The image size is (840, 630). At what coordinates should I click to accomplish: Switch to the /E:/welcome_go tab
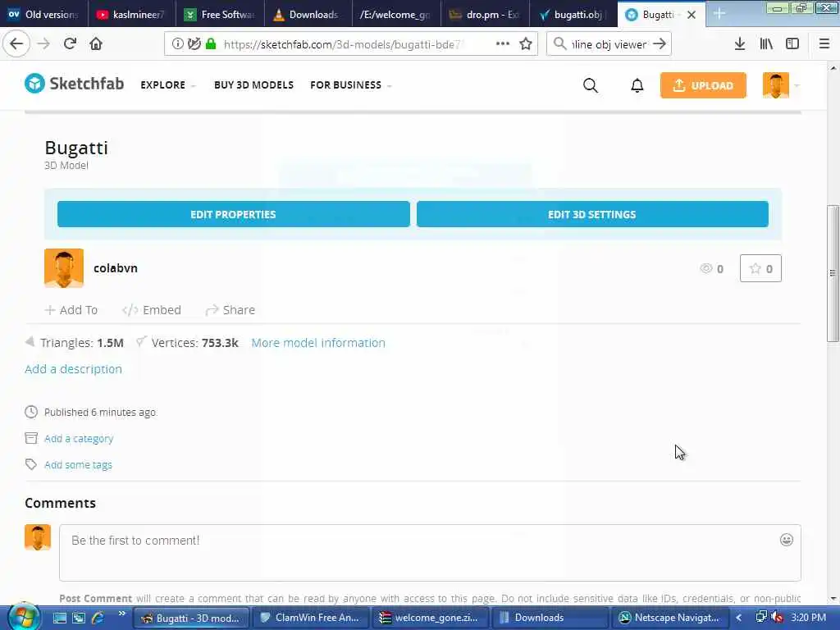tap(395, 15)
